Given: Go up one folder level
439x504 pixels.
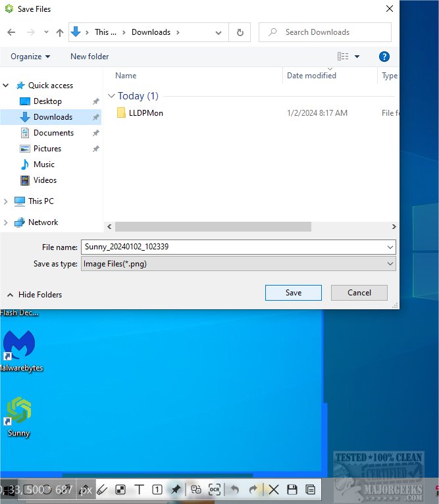Looking at the screenshot, I should coord(59,32).
